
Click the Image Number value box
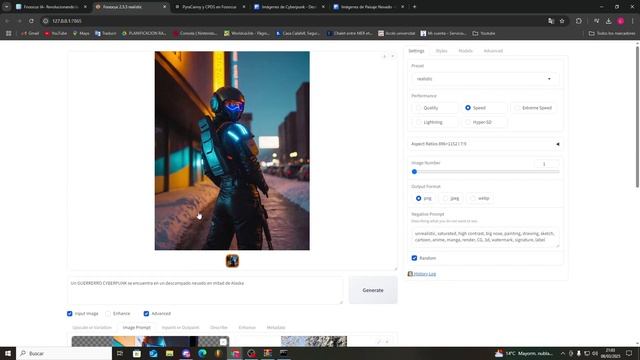[546, 164]
